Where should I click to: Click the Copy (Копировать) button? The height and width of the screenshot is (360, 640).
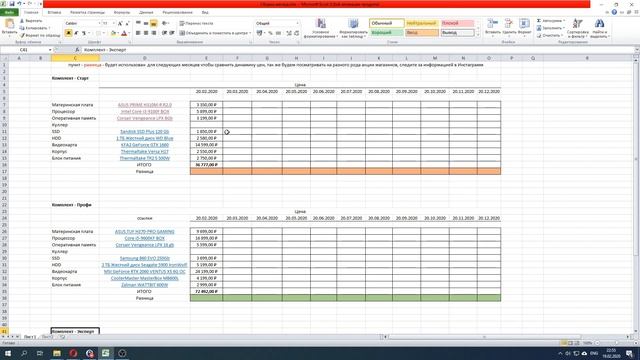[x=34, y=28]
